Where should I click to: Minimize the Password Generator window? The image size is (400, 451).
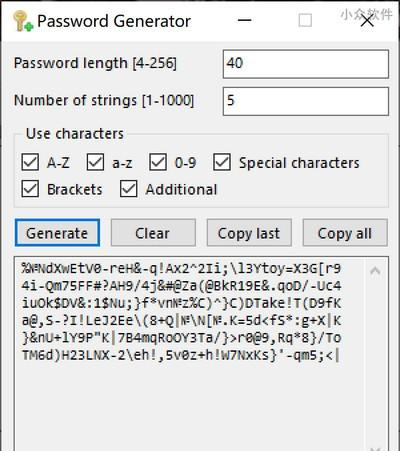pyautogui.click(x=244, y=20)
